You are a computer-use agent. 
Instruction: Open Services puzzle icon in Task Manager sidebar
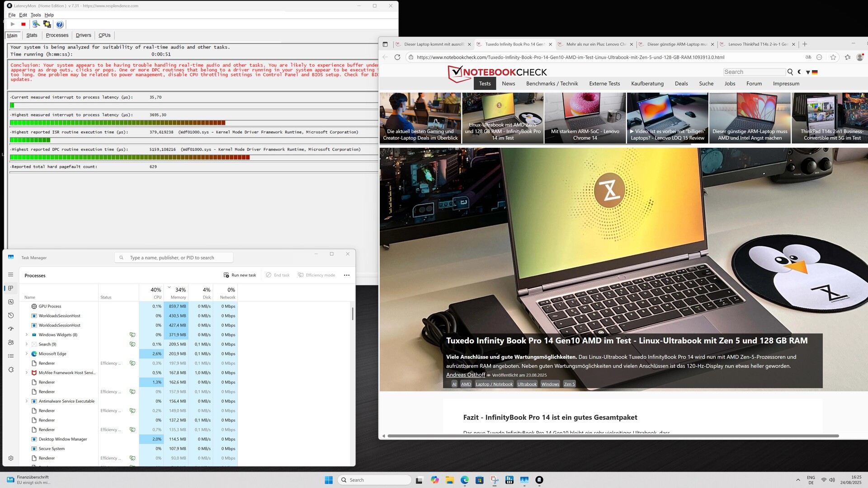pyautogui.click(x=11, y=370)
